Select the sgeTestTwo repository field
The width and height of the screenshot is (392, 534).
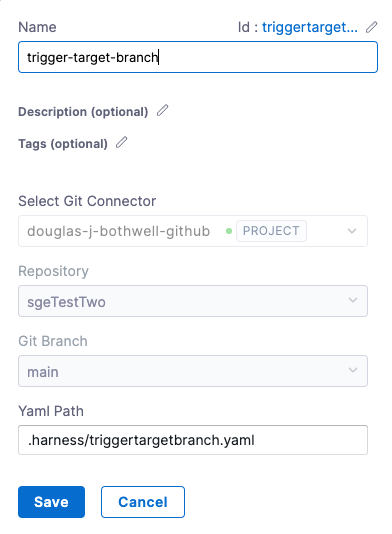click(193, 301)
